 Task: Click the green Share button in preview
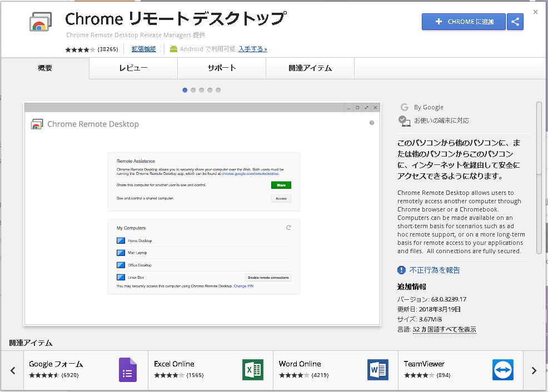point(281,185)
